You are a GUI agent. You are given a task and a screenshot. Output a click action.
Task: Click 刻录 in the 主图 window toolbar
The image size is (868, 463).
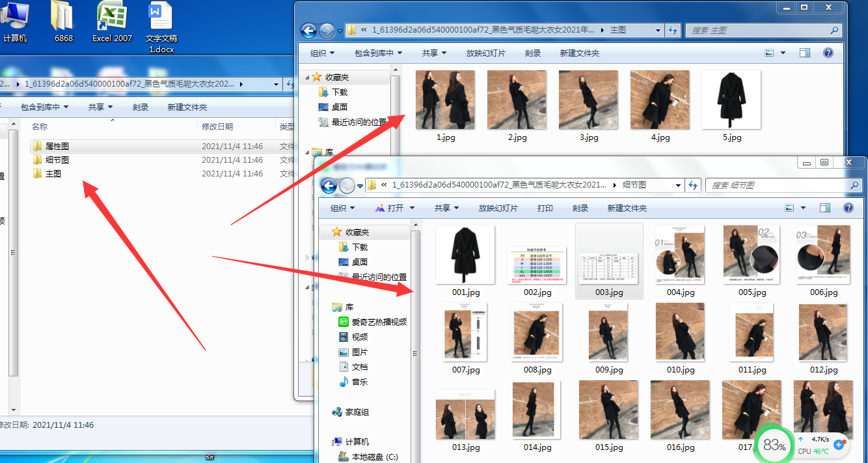[x=533, y=53]
